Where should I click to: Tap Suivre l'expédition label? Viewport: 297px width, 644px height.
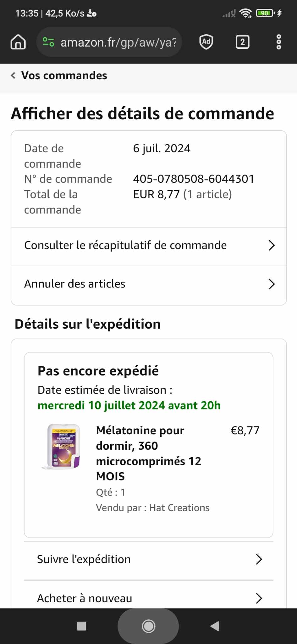(x=84, y=559)
